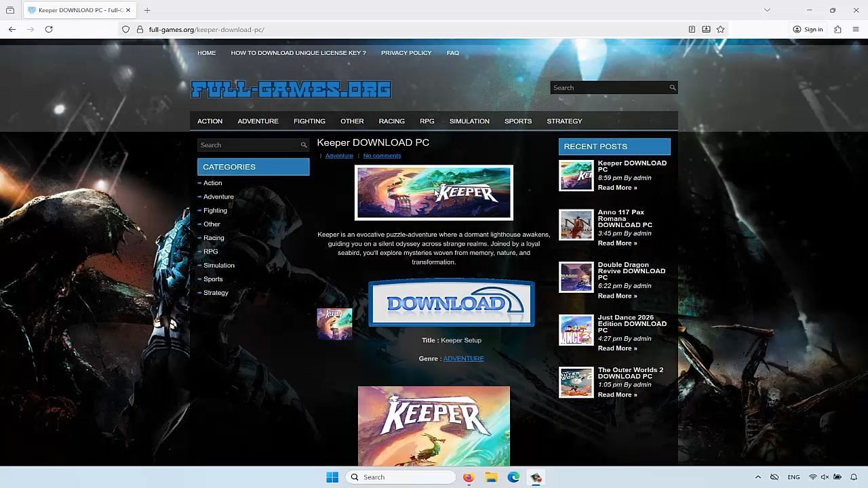The image size is (868, 488).
Task: Open a new browser tab
Action: (x=147, y=10)
